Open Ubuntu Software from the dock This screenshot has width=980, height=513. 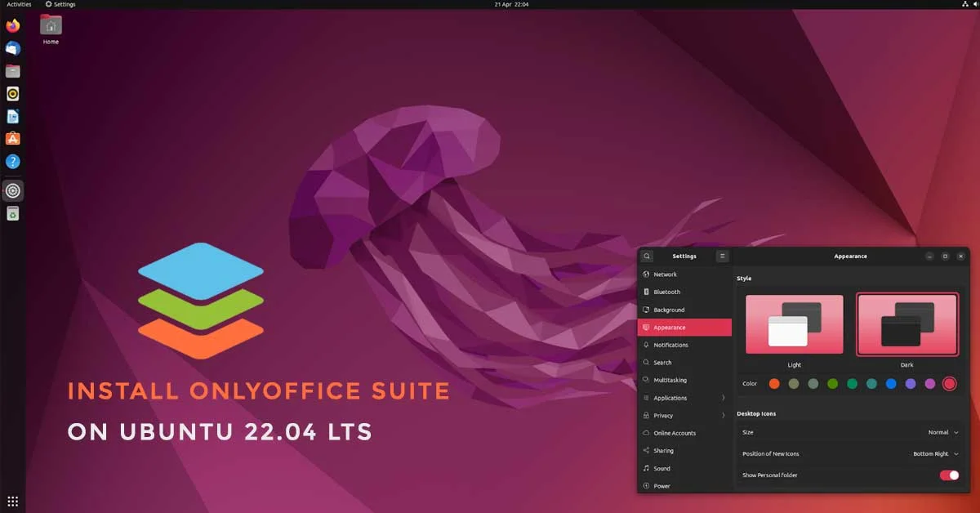point(12,139)
